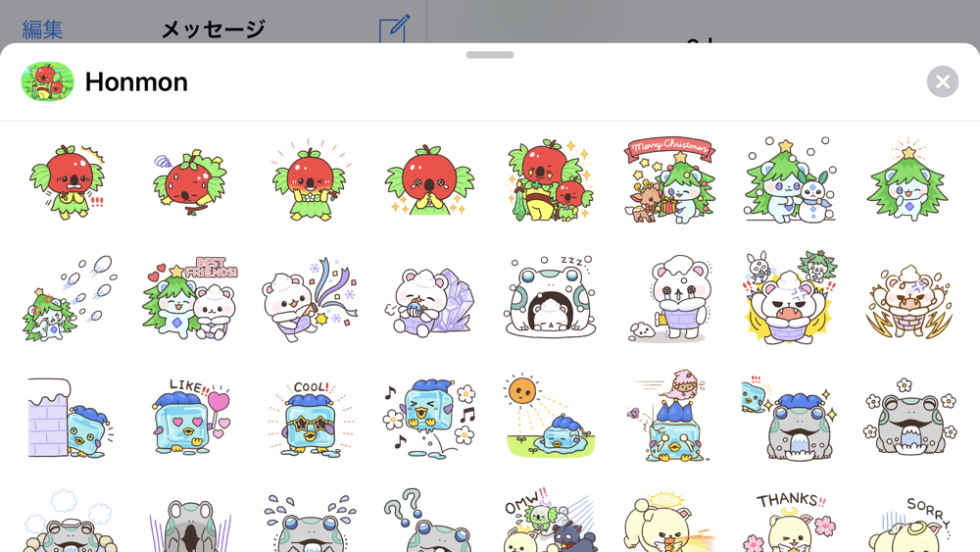Select the OMW!! sticker

tap(550, 520)
